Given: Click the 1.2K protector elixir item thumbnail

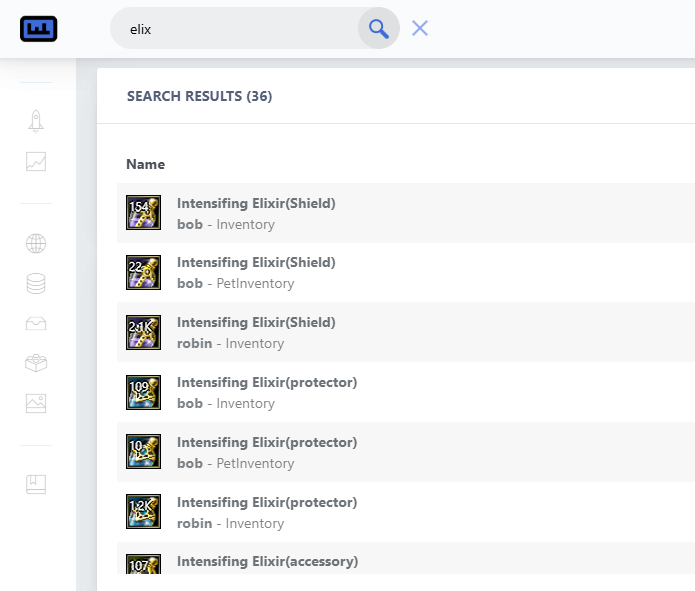Looking at the screenshot, I should click(143, 512).
